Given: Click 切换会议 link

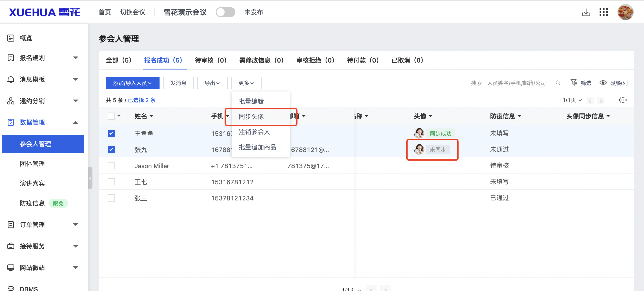Looking at the screenshot, I should pyautogui.click(x=132, y=12).
